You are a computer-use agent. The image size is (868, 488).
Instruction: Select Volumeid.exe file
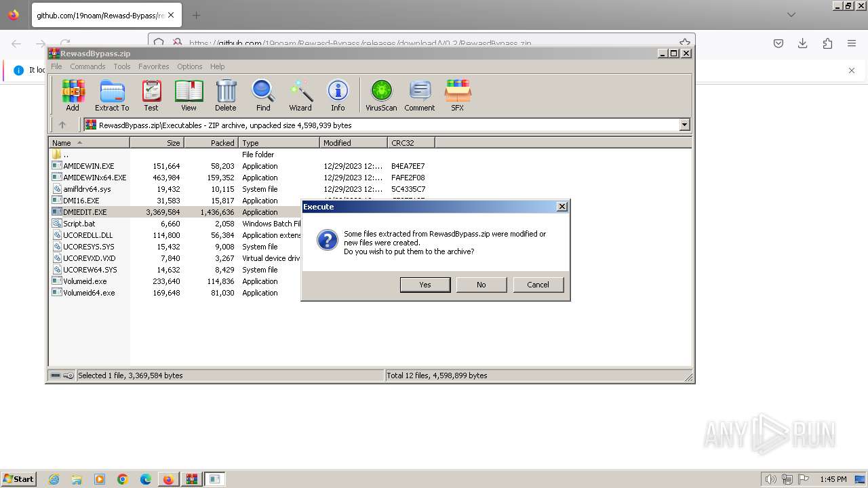(x=79, y=281)
